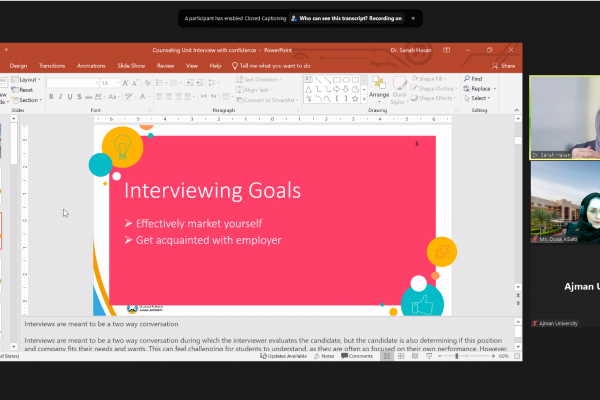Switch to the Animations ribbon tab
Screen dimensions: 600x400
click(x=91, y=65)
